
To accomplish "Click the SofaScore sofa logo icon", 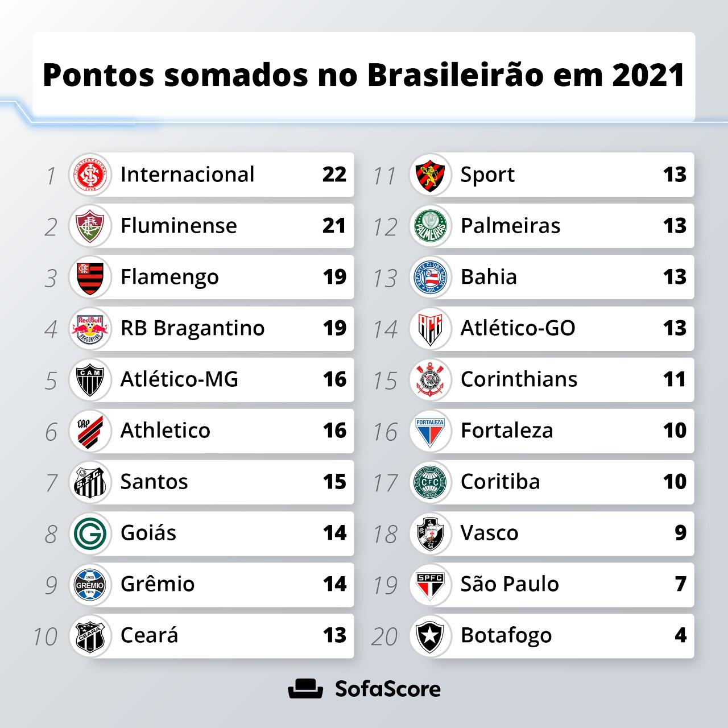I will [x=305, y=689].
